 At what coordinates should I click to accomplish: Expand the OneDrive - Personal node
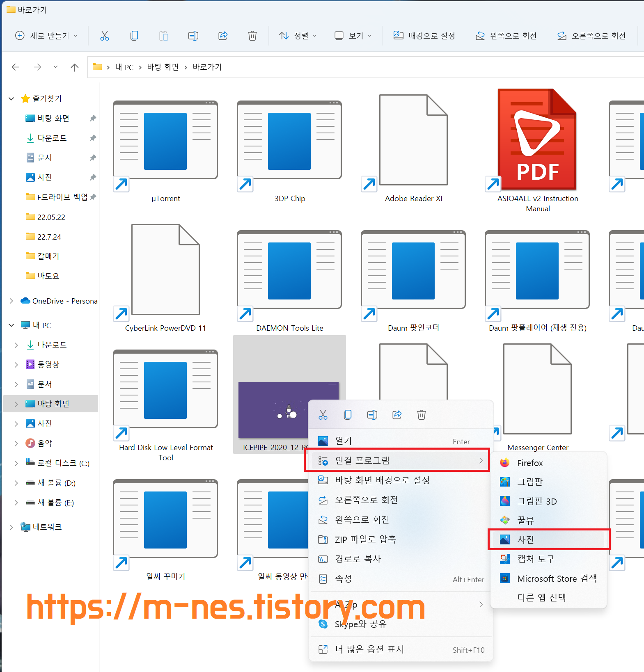[x=11, y=301]
